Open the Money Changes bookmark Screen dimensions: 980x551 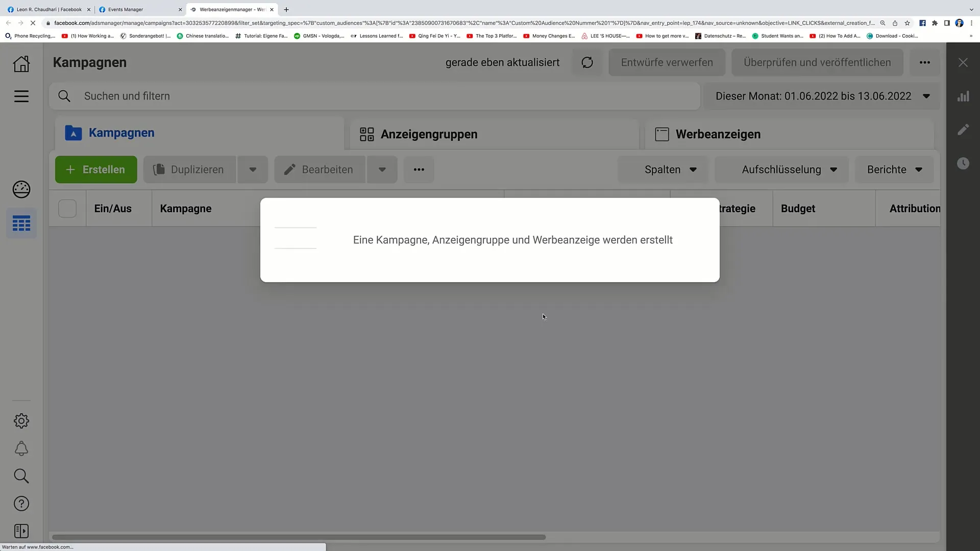pos(549,36)
